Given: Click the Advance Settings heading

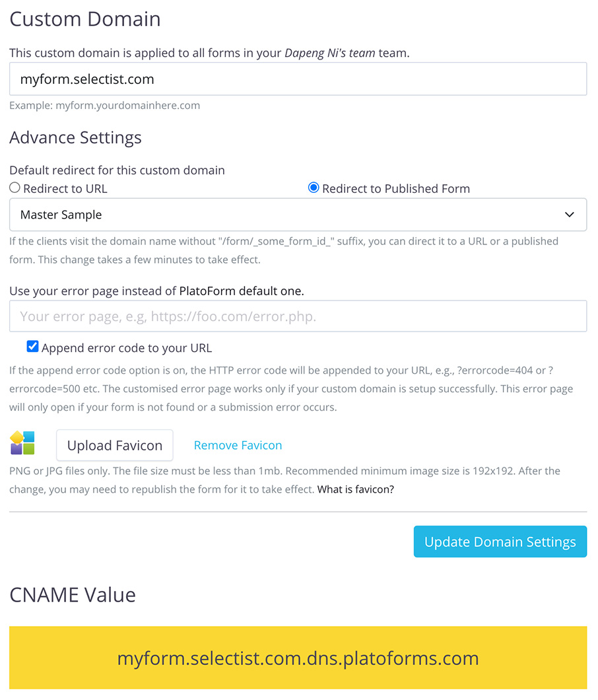Looking at the screenshot, I should tap(75, 137).
